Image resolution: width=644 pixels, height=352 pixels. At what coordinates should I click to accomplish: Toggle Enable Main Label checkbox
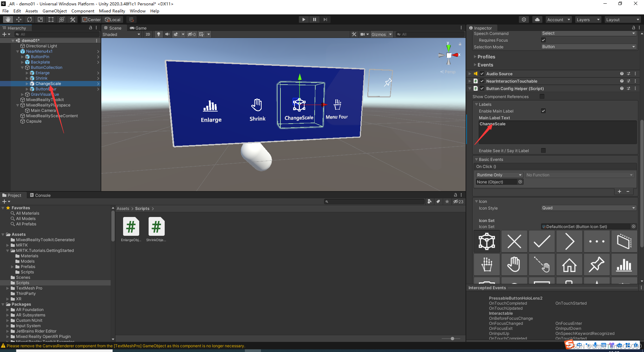pyautogui.click(x=543, y=111)
